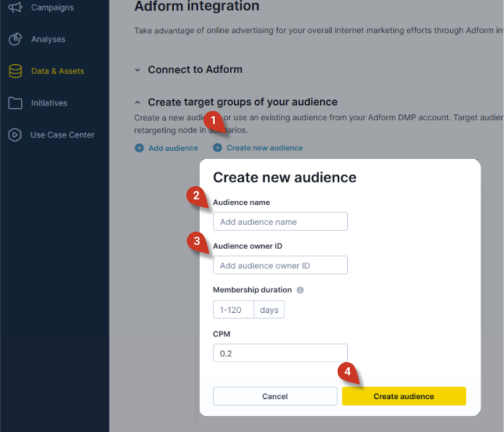Cancel the new audience dialog

pyautogui.click(x=275, y=396)
